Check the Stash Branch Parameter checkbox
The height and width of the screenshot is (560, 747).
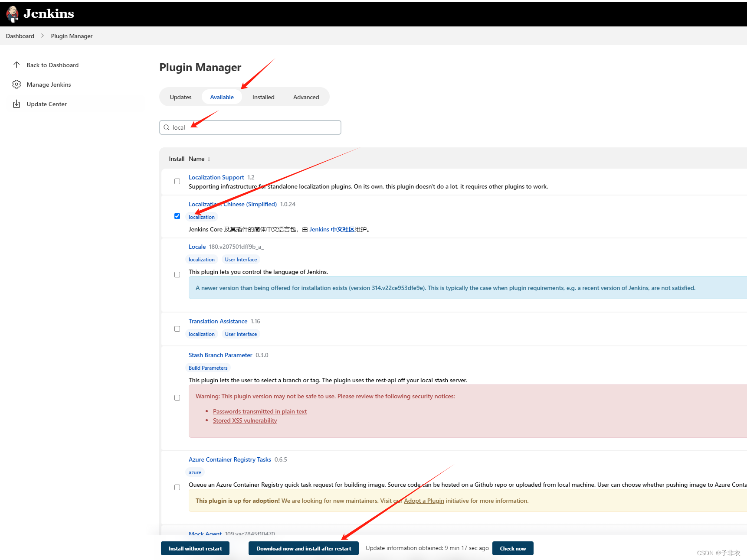[x=177, y=397]
